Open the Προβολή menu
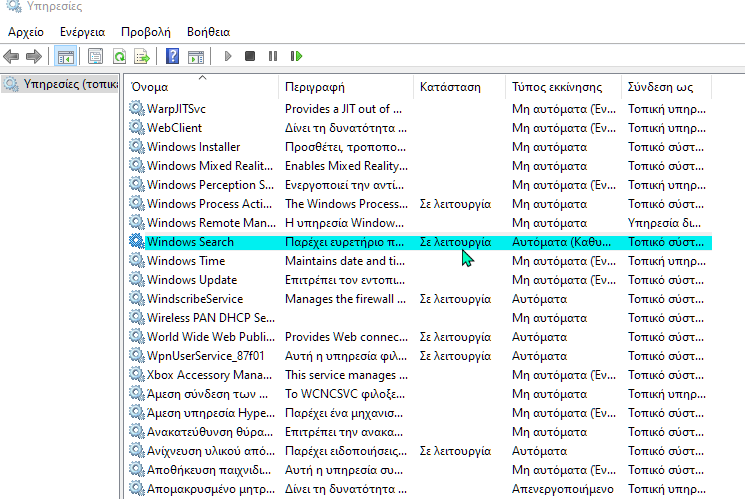The image size is (745, 499). pyautogui.click(x=145, y=32)
